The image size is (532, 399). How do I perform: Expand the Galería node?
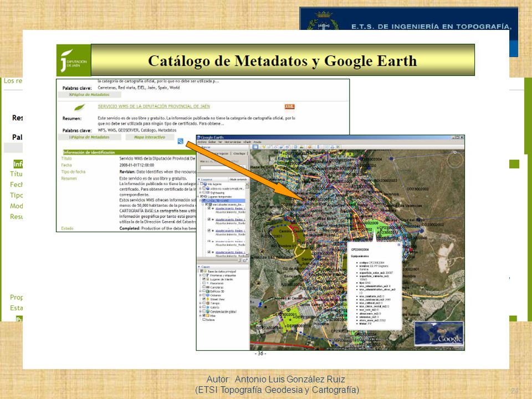pos(200,307)
